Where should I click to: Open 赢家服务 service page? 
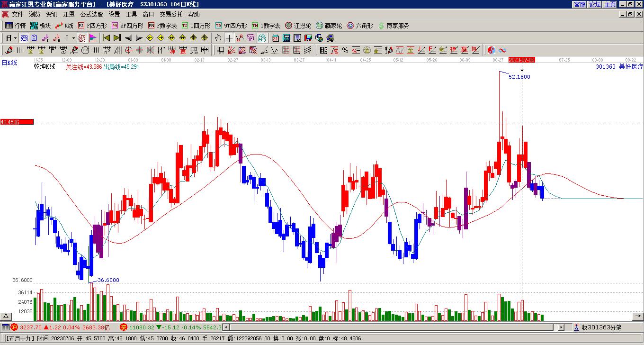(x=394, y=26)
